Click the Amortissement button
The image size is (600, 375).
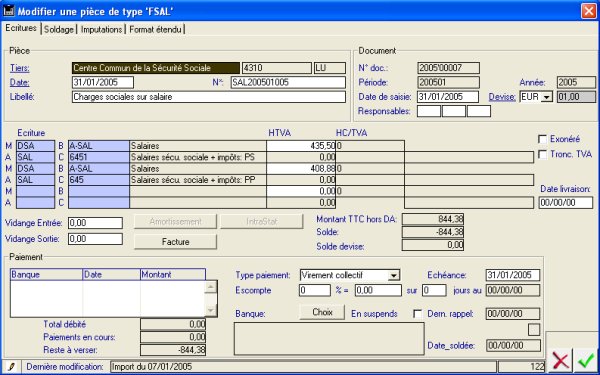(x=175, y=222)
